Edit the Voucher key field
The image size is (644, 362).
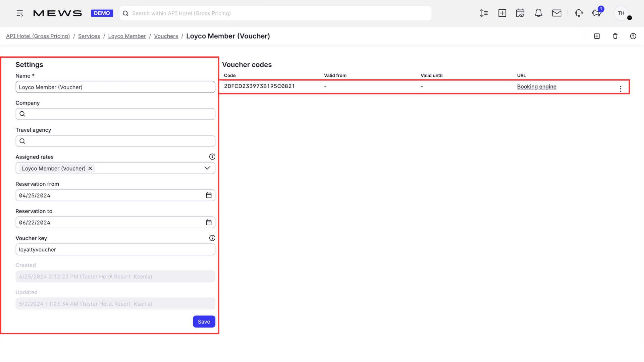click(115, 250)
